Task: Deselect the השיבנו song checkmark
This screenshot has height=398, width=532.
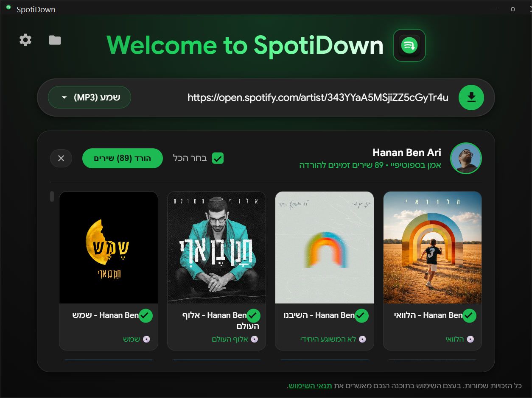Action: tap(361, 315)
